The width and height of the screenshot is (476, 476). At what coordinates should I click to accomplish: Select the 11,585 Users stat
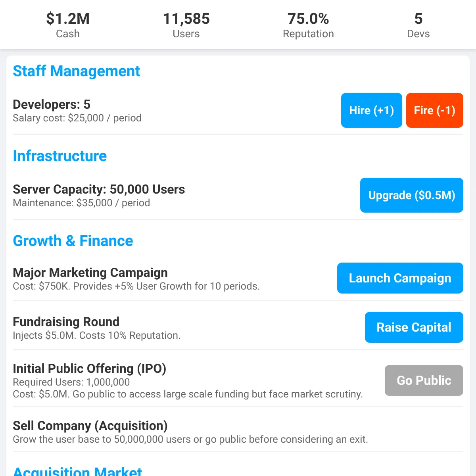[x=186, y=25]
